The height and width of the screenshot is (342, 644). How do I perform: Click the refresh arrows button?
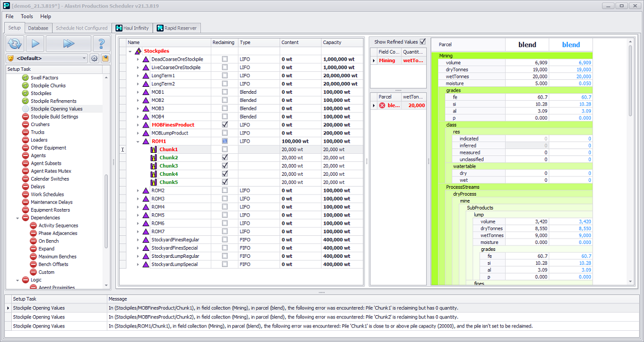tap(16, 43)
